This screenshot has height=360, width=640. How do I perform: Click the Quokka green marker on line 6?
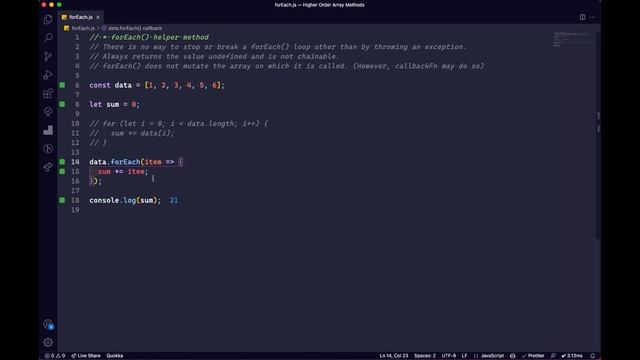click(62, 85)
